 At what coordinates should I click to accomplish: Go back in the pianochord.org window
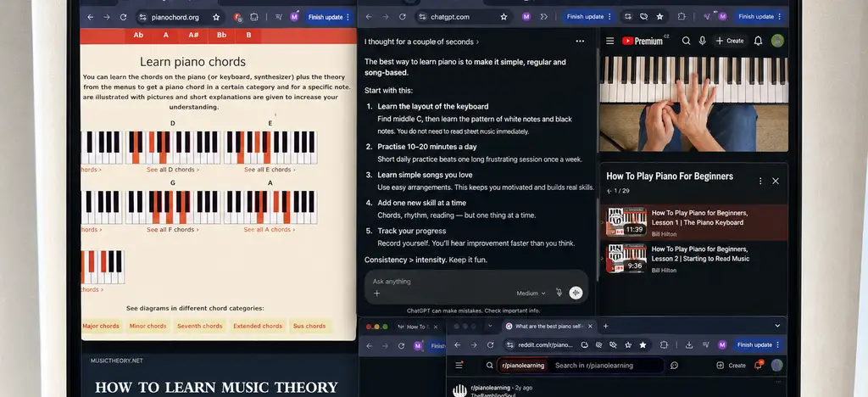pos(90,17)
